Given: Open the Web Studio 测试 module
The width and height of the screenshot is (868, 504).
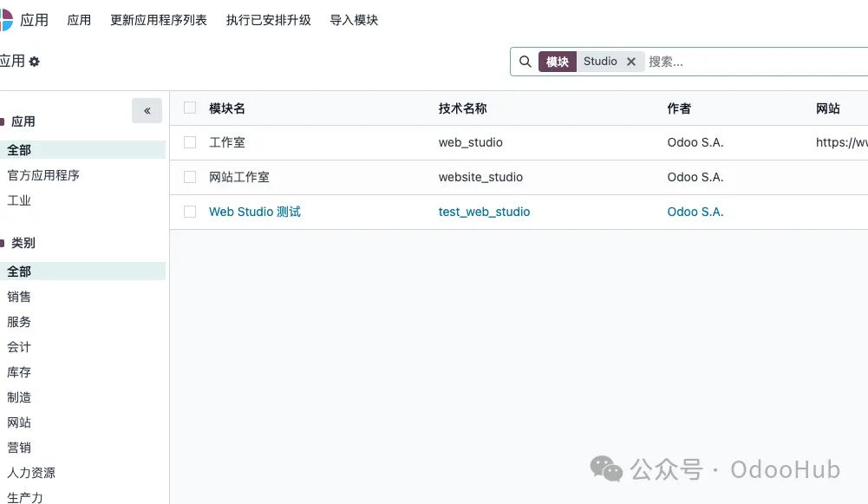Looking at the screenshot, I should [x=255, y=212].
